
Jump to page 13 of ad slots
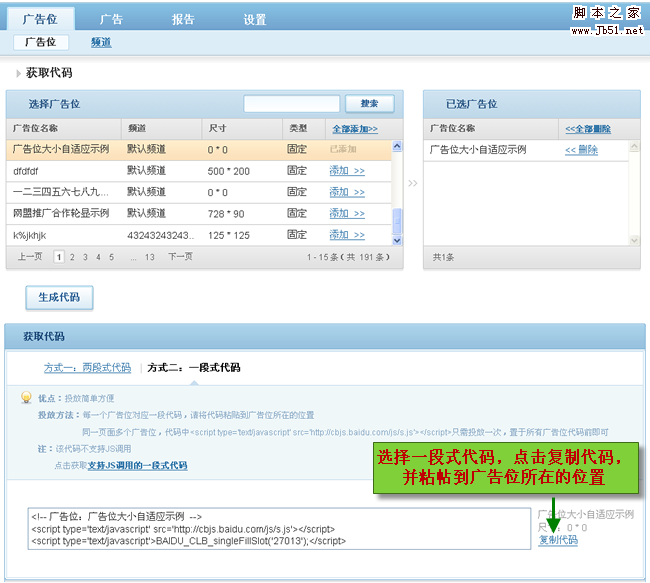point(150,257)
